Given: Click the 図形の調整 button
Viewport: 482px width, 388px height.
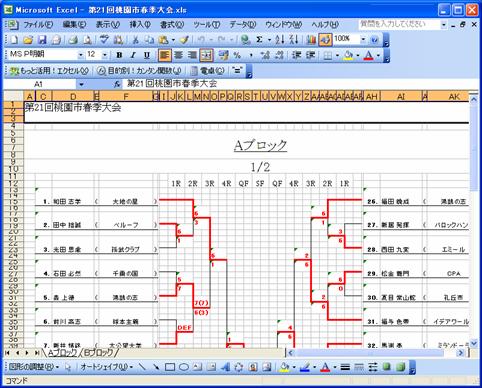Looking at the screenshot, I should coord(33,367).
